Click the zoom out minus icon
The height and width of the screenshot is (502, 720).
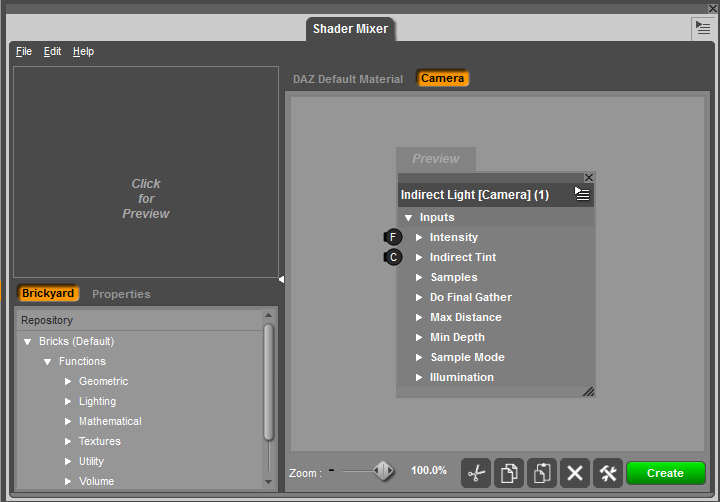(332, 470)
